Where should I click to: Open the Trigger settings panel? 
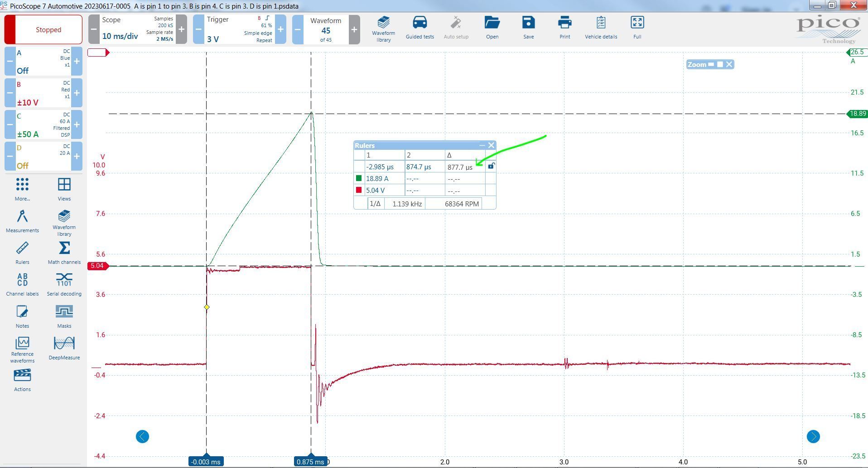click(x=239, y=29)
